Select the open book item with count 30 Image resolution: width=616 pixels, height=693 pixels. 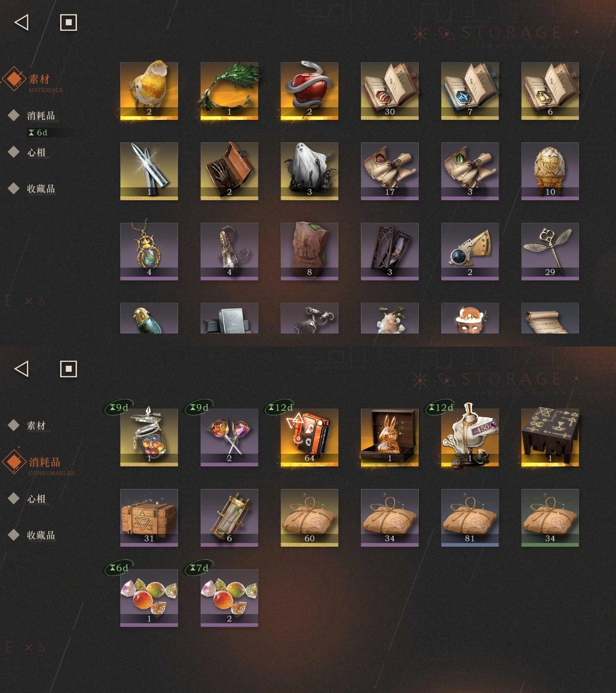pyautogui.click(x=390, y=91)
